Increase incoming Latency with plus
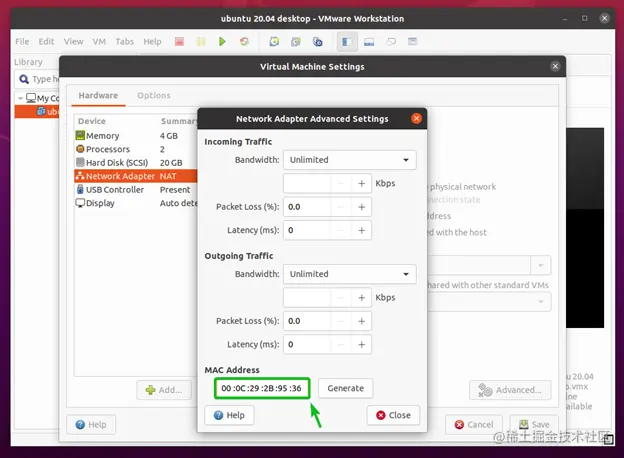This screenshot has height=458, width=624. [x=361, y=230]
